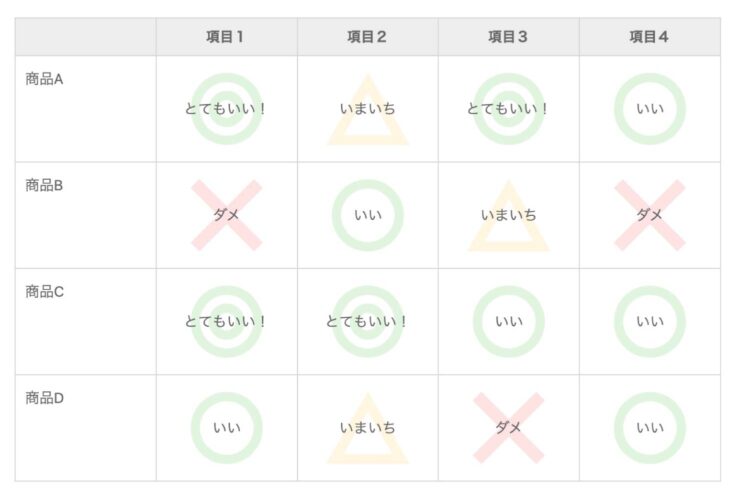Select the 項目2 column header
The height and width of the screenshot is (498, 738).
click(367, 37)
